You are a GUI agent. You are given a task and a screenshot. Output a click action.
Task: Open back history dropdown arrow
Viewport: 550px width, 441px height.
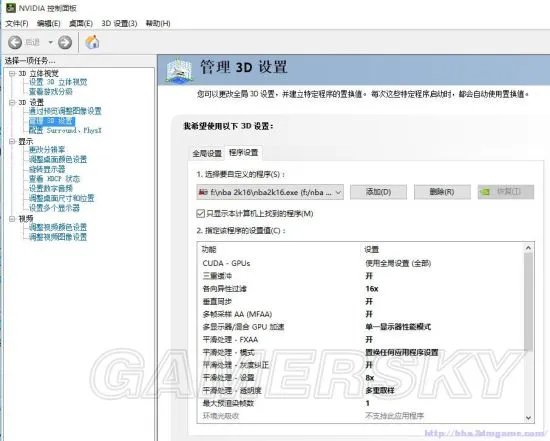[x=51, y=42]
